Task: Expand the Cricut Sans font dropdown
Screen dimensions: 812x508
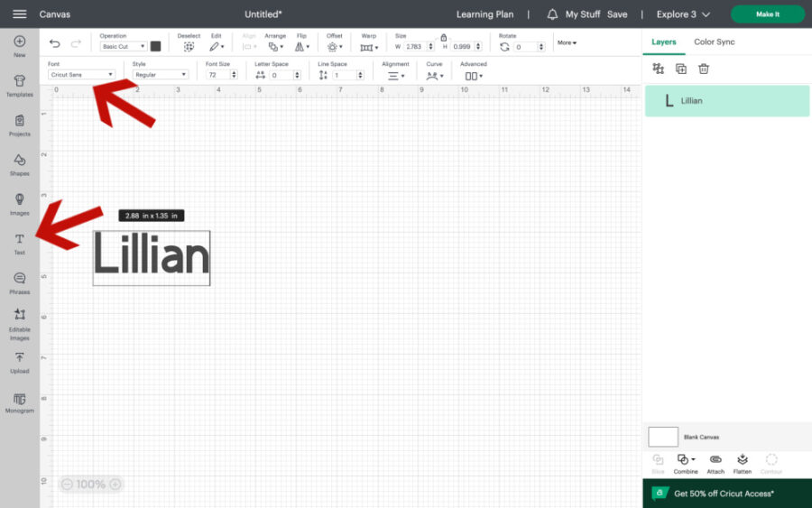Action: 81,75
